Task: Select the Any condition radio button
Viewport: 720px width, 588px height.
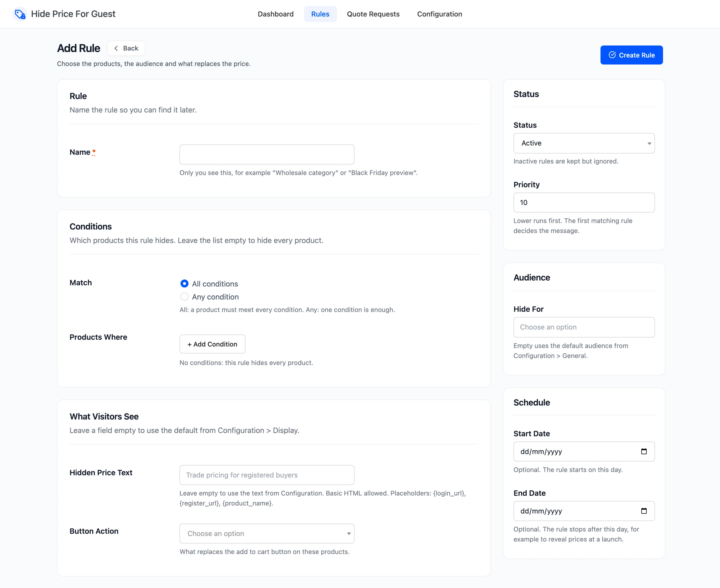Action: click(184, 297)
